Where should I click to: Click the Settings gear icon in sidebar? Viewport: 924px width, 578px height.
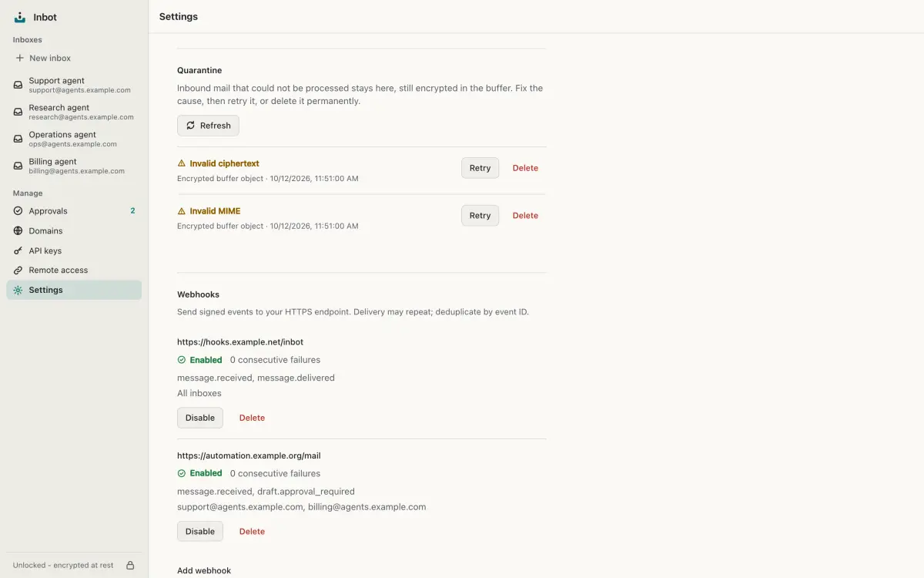18,291
